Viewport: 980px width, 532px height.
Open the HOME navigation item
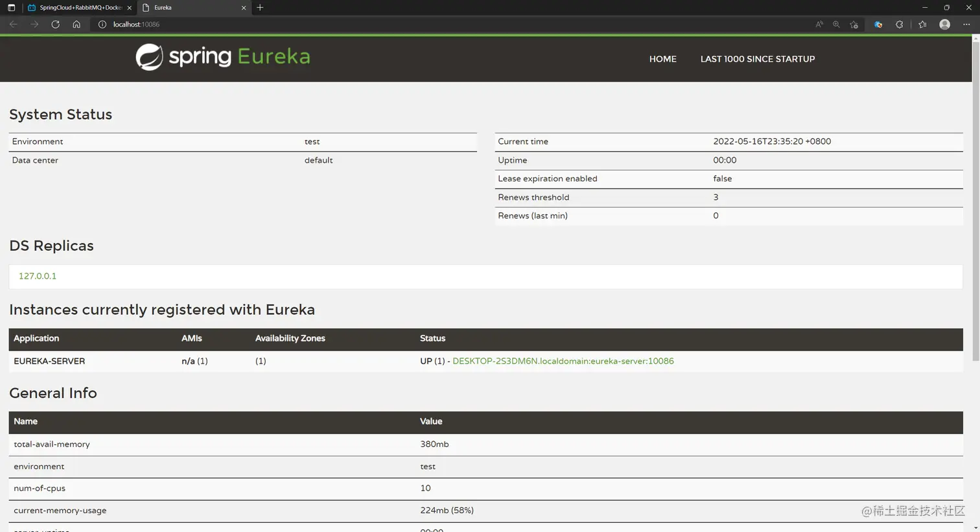663,59
